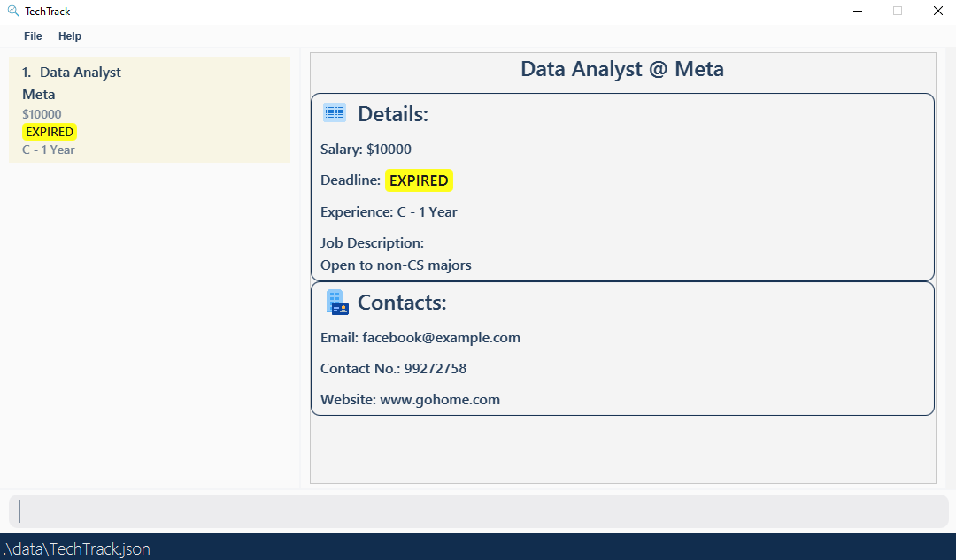Click the yellow EXPIRED tag in the role card
The image size is (956, 560).
point(50,132)
